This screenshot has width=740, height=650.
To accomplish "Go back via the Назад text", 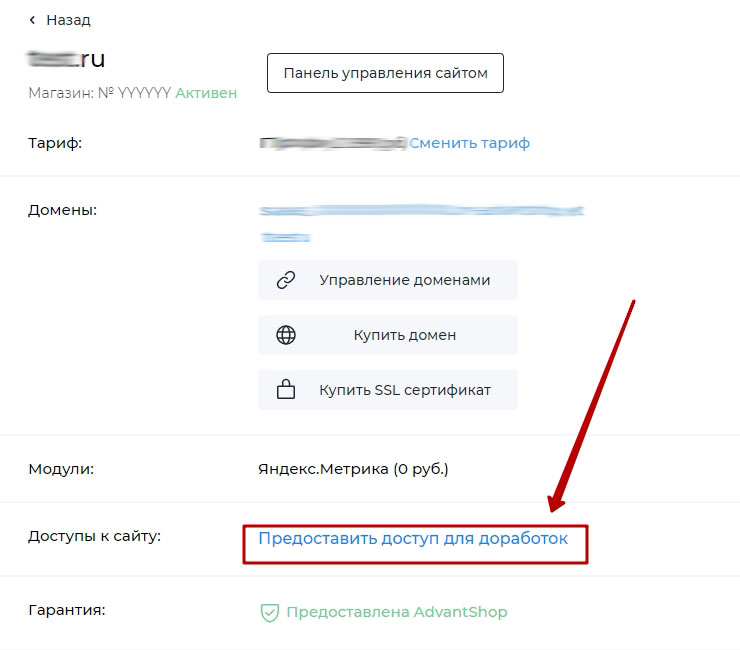I will 68,20.
